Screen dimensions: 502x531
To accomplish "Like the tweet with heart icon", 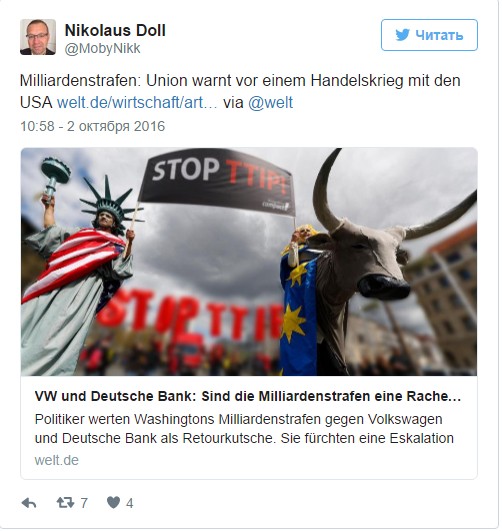I will tap(114, 505).
